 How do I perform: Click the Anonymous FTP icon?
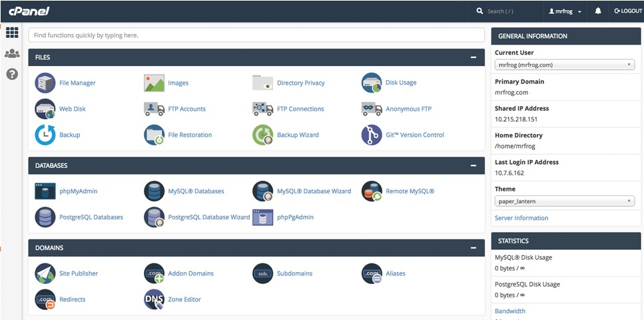tap(372, 109)
